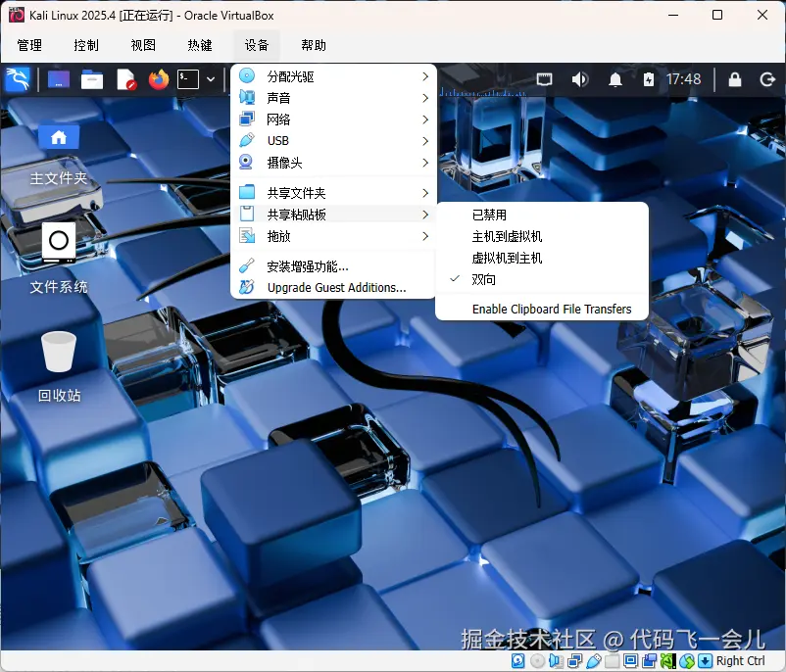The height and width of the screenshot is (672, 786).
Task: Click the display status bar icon
Action: 630,661
